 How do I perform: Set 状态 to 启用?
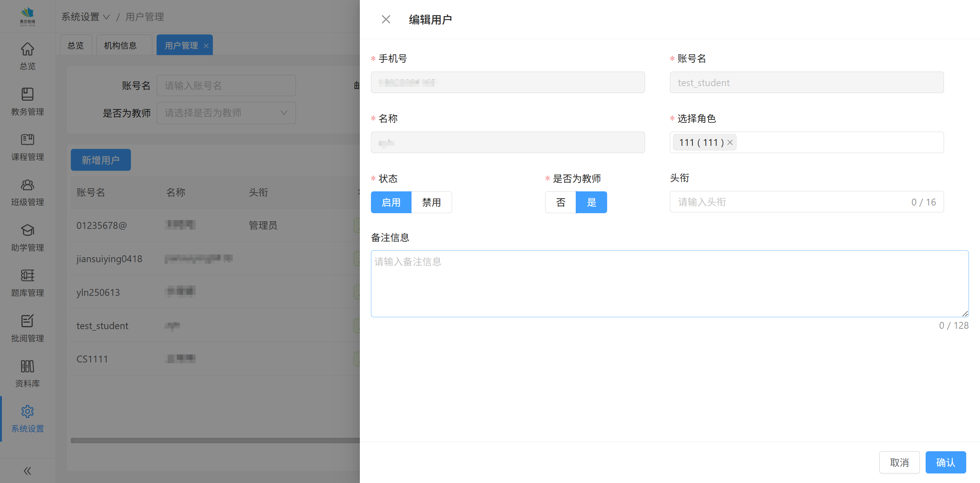(x=391, y=202)
